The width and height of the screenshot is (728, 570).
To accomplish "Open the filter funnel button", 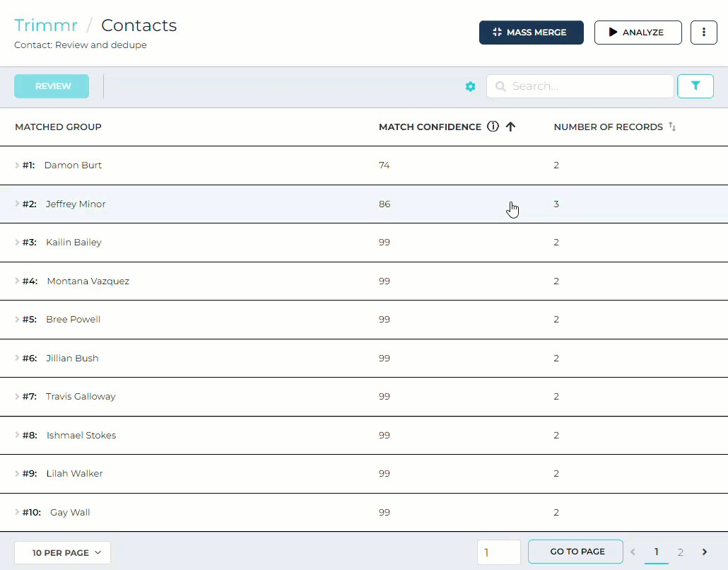I will point(695,86).
